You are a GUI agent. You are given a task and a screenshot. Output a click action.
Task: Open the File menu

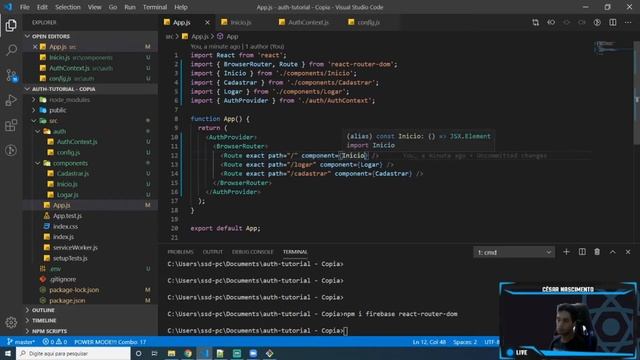pos(24,7)
